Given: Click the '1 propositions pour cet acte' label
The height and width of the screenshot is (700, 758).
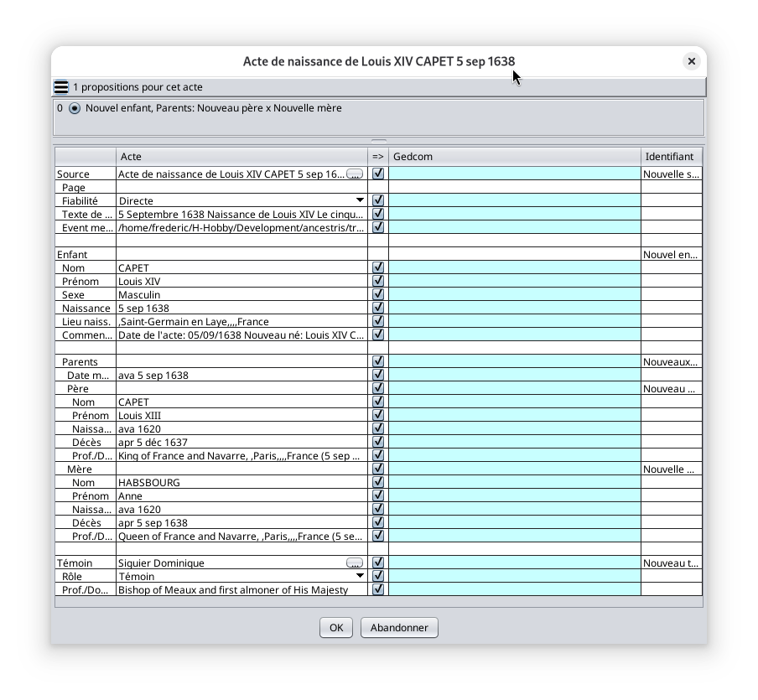Looking at the screenshot, I should tap(138, 87).
